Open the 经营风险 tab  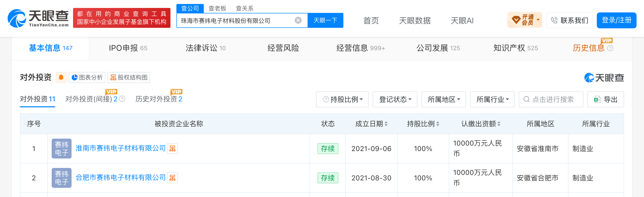(x=283, y=48)
